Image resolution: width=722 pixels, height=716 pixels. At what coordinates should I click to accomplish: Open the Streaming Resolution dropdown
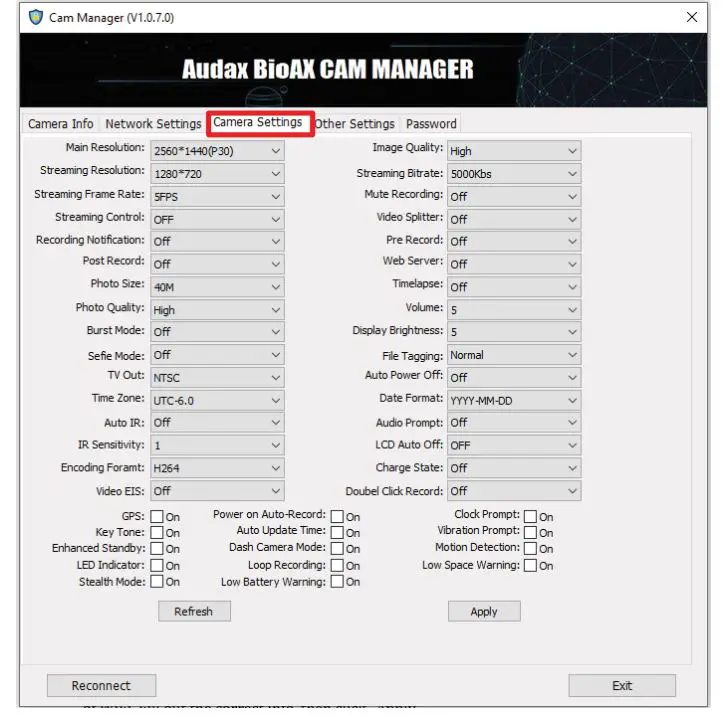(x=217, y=174)
